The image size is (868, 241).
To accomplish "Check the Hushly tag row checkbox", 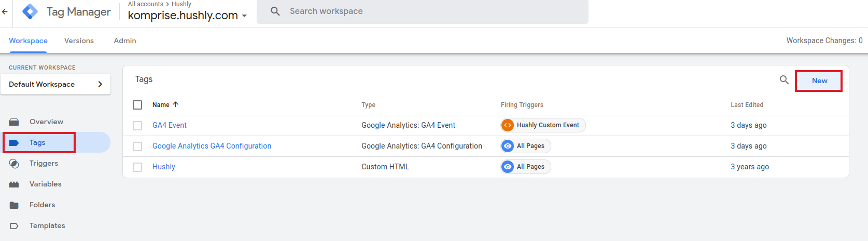I will click(137, 167).
